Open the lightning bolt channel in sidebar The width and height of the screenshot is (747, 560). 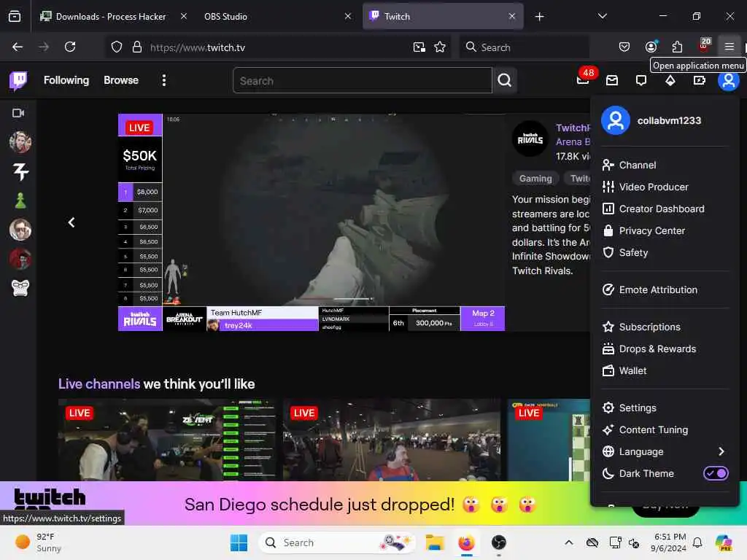[x=20, y=171]
